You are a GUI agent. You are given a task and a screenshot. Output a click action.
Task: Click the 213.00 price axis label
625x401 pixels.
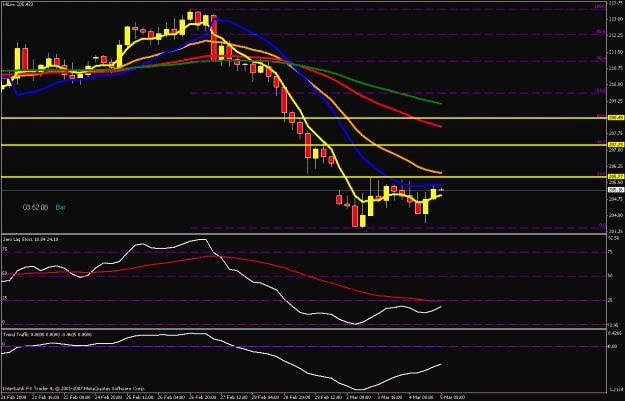pyautogui.click(x=614, y=19)
